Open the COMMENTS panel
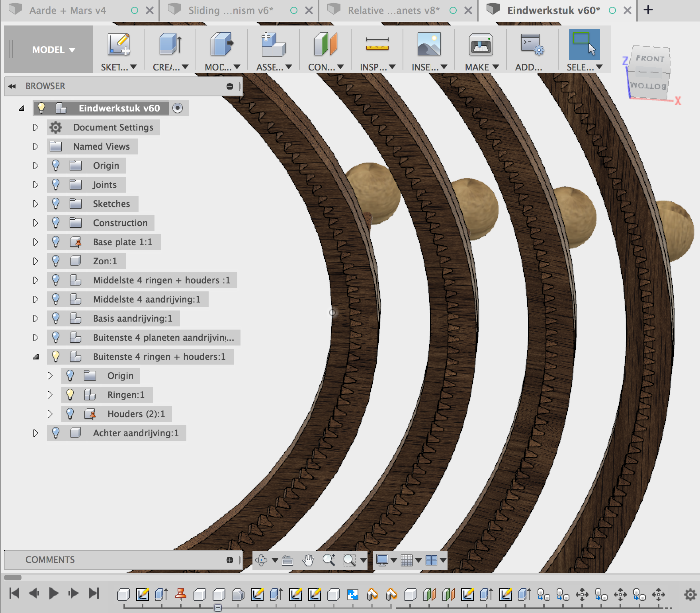 (x=50, y=559)
